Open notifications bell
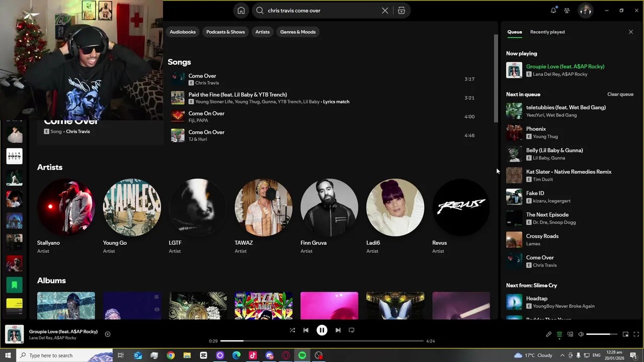Screen dimensions: 644x362 pos(553,10)
